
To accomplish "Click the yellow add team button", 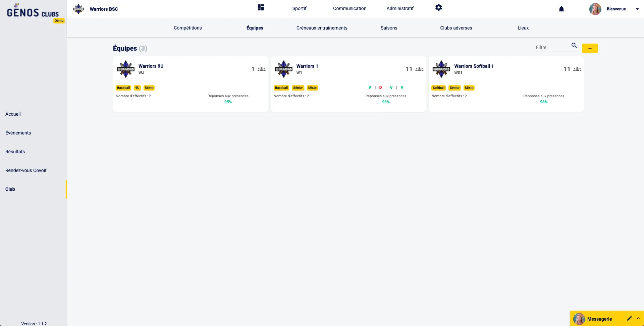I will click(590, 48).
